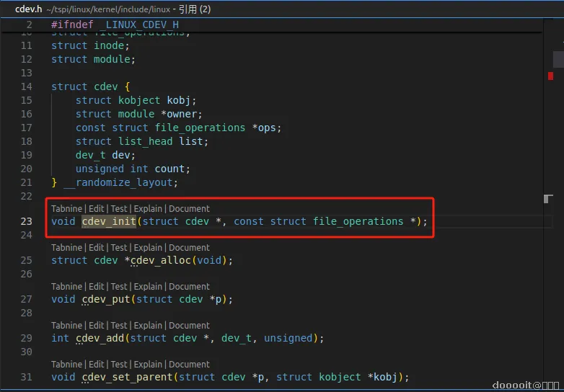Image resolution: width=564 pixels, height=392 pixels.
Task: Click the _LINUX_CDEV_H macro in the sticky header
Action: [139, 24]
